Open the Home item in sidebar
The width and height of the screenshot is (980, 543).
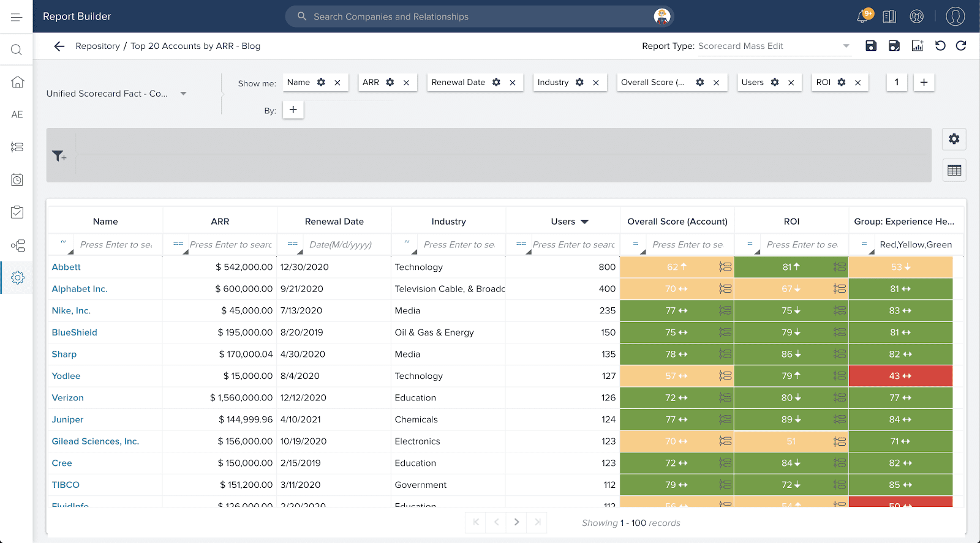tap(17, 82)
